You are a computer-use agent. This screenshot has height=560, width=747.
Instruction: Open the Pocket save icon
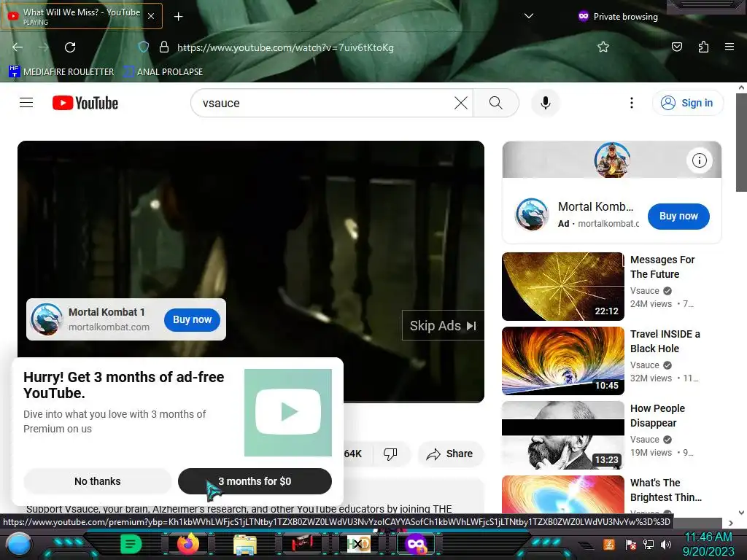pyautogui.click(x=676, y=47)
